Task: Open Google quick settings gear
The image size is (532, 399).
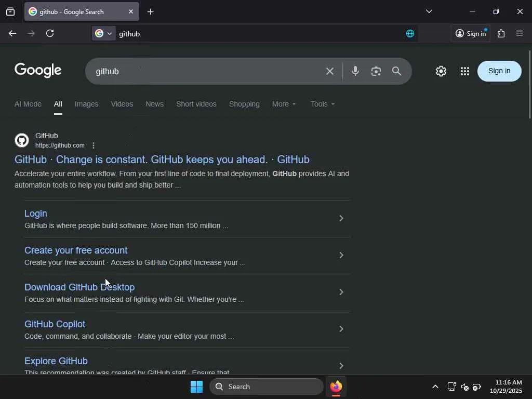Action: click(441, 71)
